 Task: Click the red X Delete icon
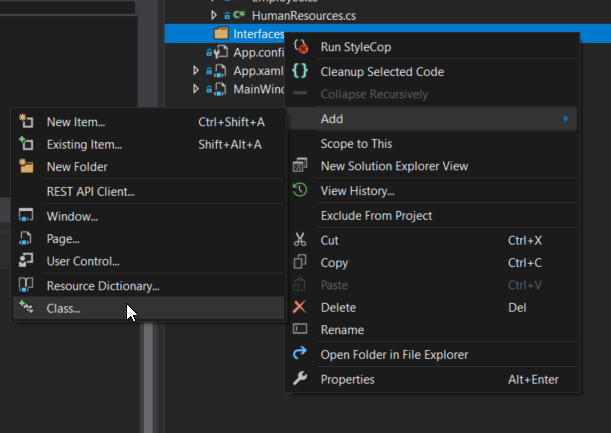pyautogui.click(x=300, y=307)
